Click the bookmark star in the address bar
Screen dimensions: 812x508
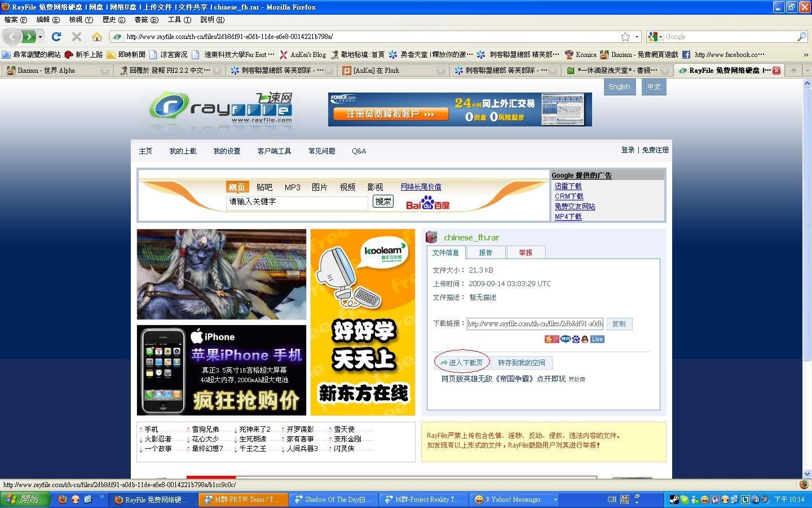tap(626, 36)
